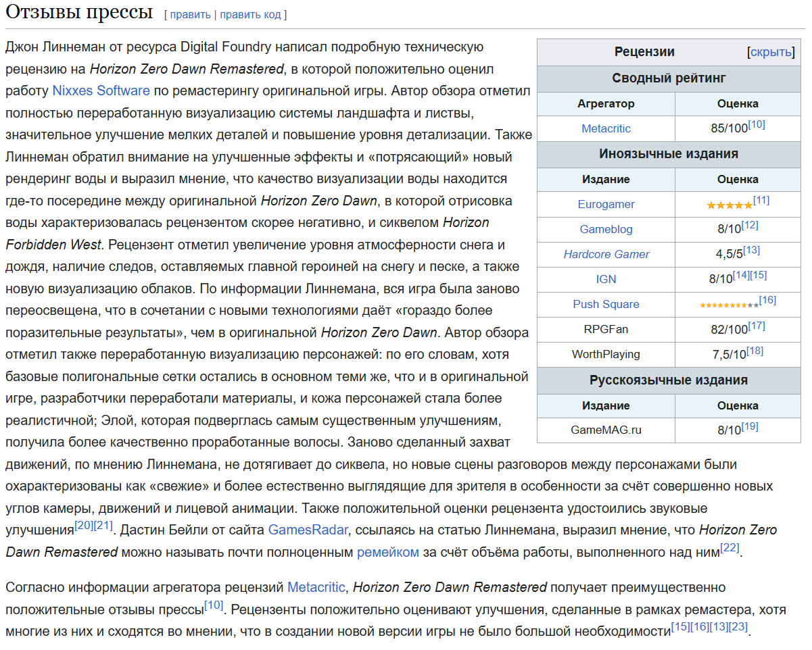
Task: Click Push Square ten-star rating image
Action: (729, 305)
